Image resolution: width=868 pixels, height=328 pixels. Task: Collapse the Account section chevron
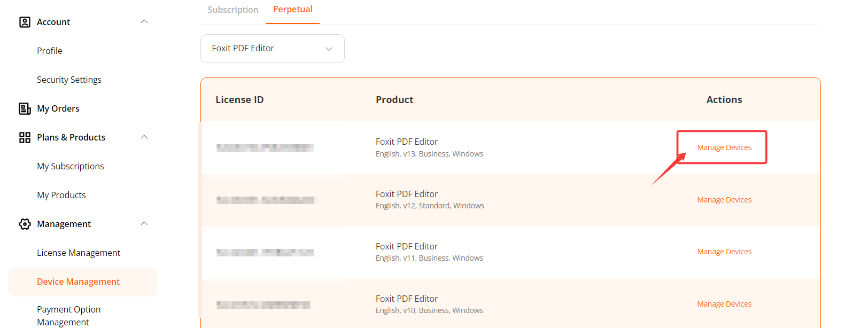pyautogui.click(x=144, y=21)
